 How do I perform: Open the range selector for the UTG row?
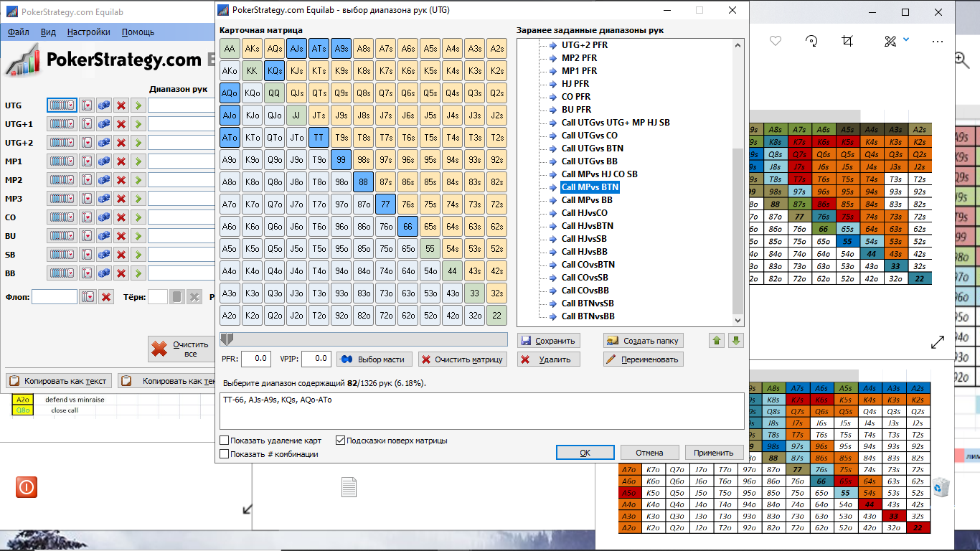pyautogui.click(x=62, y=105)
